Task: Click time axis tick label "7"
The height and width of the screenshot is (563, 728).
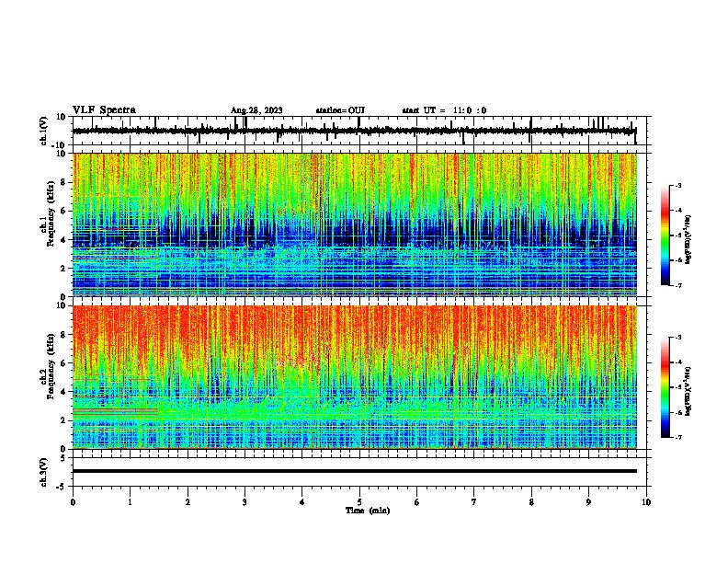Action: (x=474, y=502)
